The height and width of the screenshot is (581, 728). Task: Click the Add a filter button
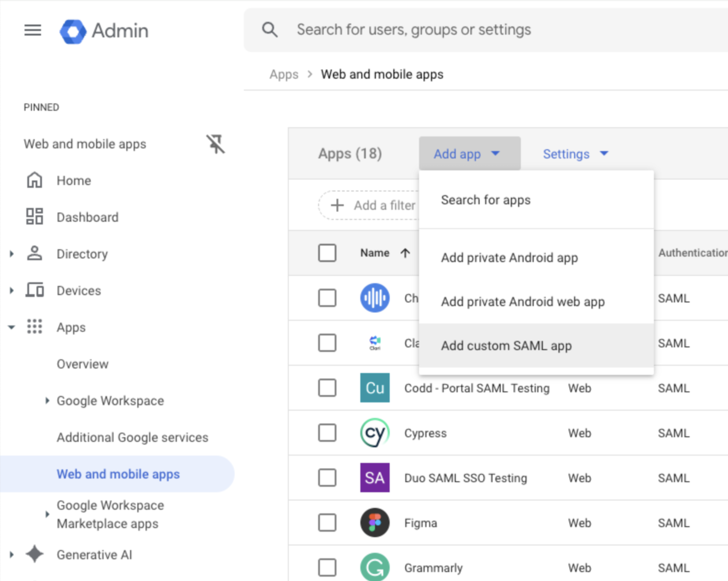click(369, 205)
